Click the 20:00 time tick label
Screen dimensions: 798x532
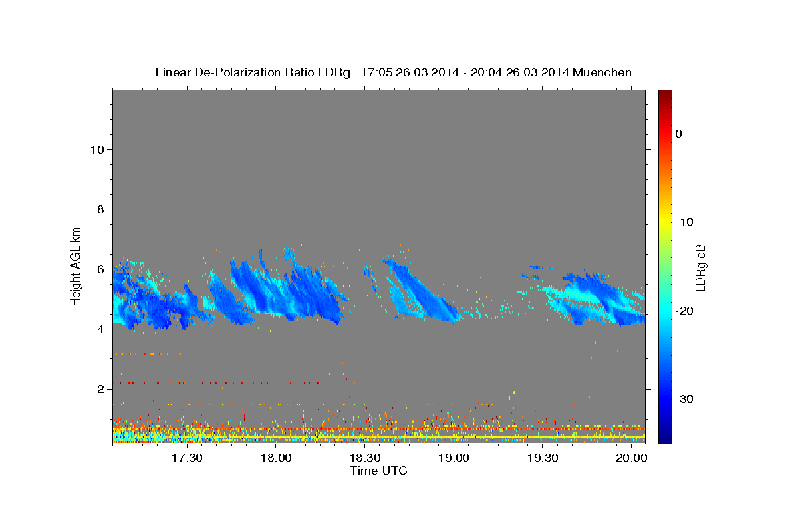[630, 458]
